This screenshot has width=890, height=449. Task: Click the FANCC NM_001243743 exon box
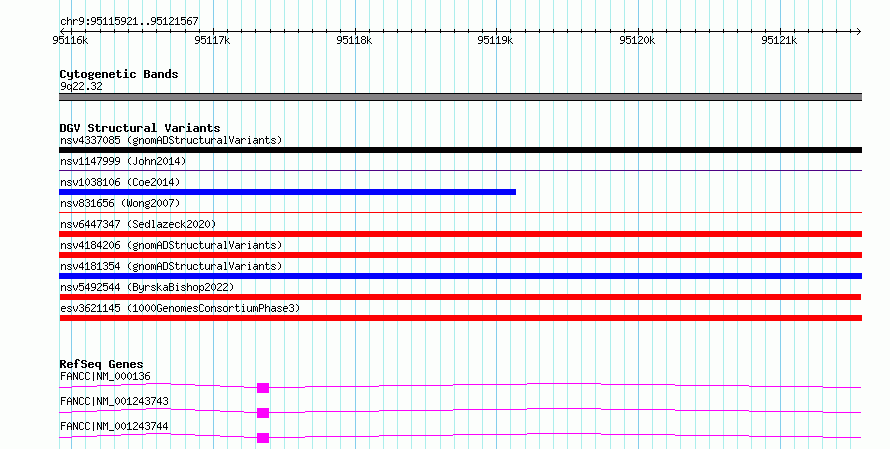pyautogui.click(x=263, y=413)
